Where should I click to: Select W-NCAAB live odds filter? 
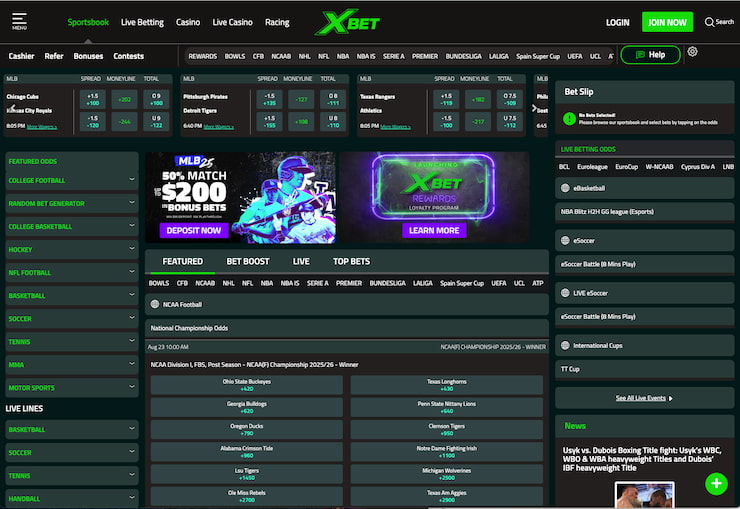(x=659, y=167)
